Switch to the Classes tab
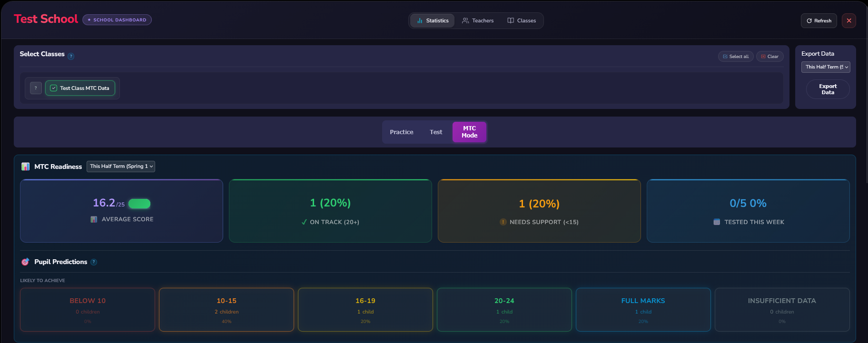 tap(522, 21)
